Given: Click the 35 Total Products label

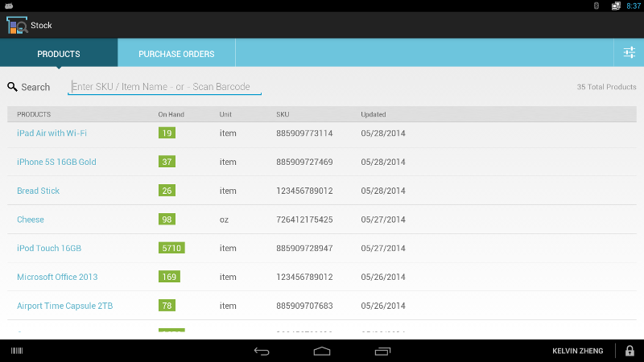Looking at the screenshot, I should (607, 87).
